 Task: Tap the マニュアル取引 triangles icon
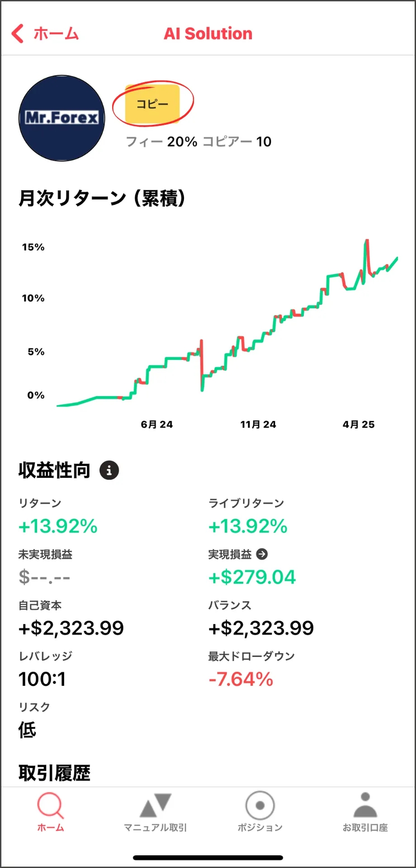pyautogui.click(x=155, y=805)
